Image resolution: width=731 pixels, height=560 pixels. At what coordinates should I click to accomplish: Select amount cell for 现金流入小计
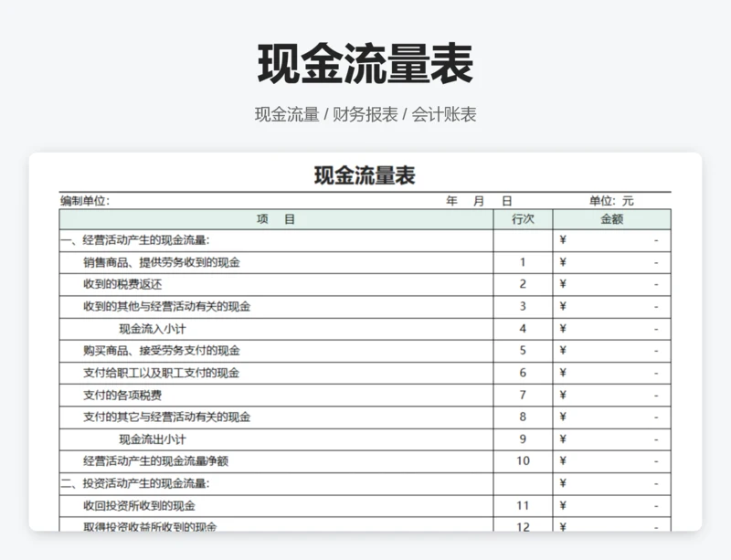(x=612, y=329)
